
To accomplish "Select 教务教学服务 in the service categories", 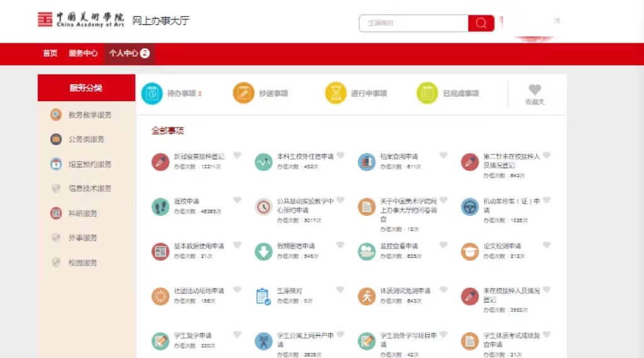I will coord(90,115).
